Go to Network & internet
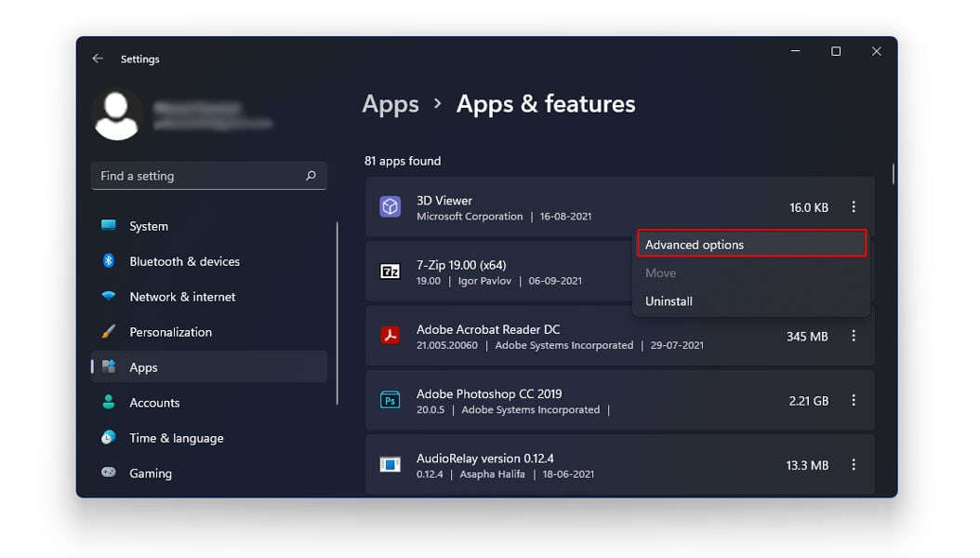Screen dimensions: 980x558 click(x=209, y=297)
